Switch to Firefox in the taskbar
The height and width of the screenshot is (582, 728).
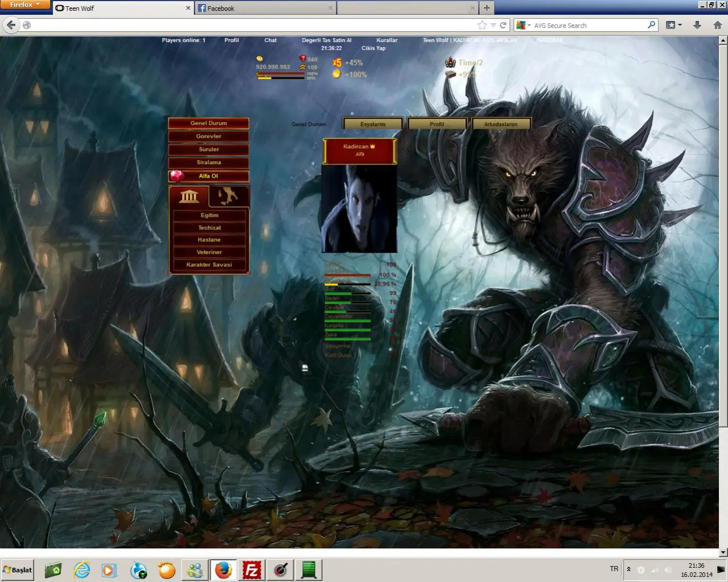click(224, 570)
